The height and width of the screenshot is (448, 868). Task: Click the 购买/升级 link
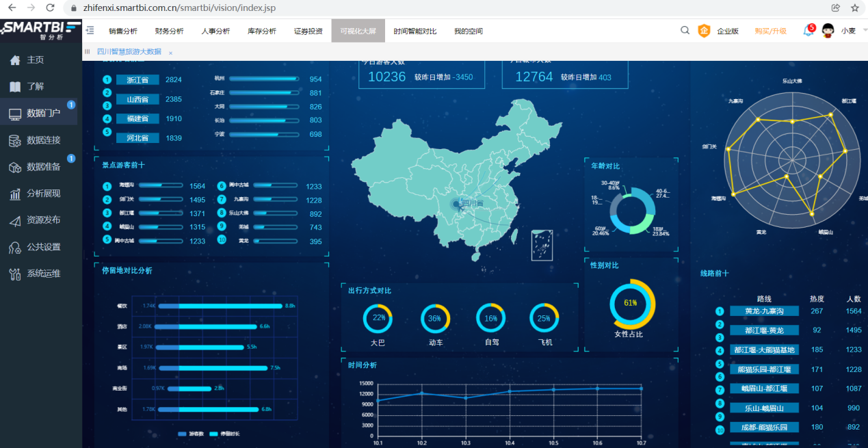point(771,31)
